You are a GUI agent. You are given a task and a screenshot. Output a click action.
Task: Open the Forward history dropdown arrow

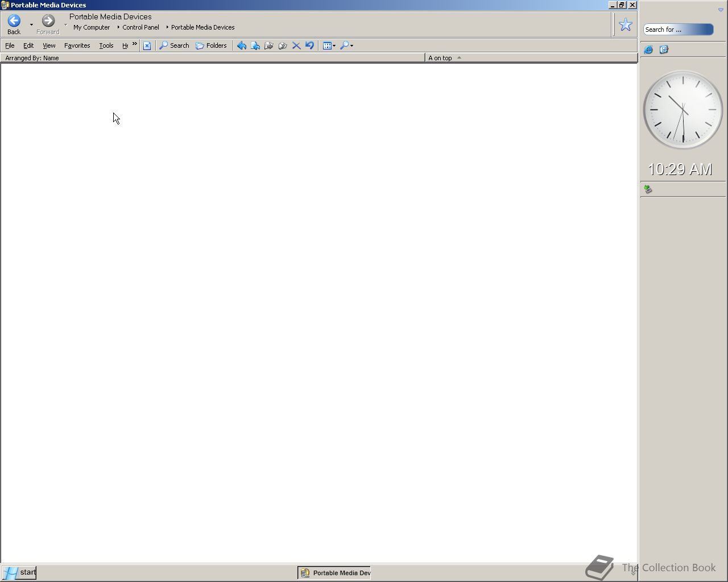click(x=65, y=25)
